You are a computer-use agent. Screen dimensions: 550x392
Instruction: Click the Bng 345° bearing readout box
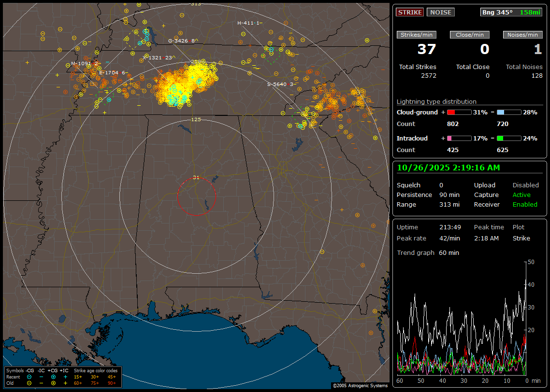511,12
